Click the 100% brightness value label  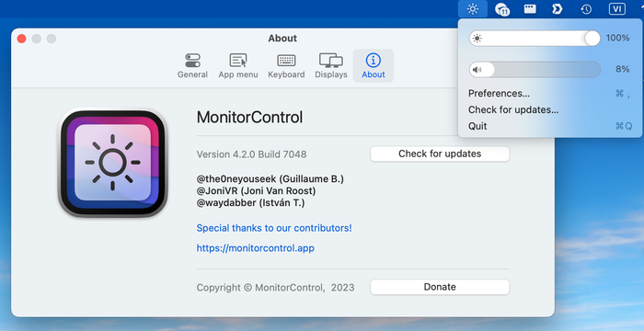[x=617, y=38]
